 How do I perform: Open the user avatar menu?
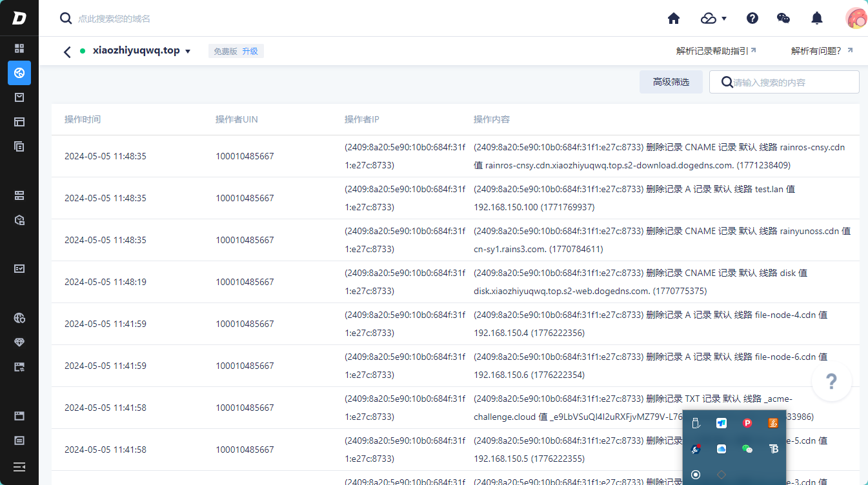[856, 18]
